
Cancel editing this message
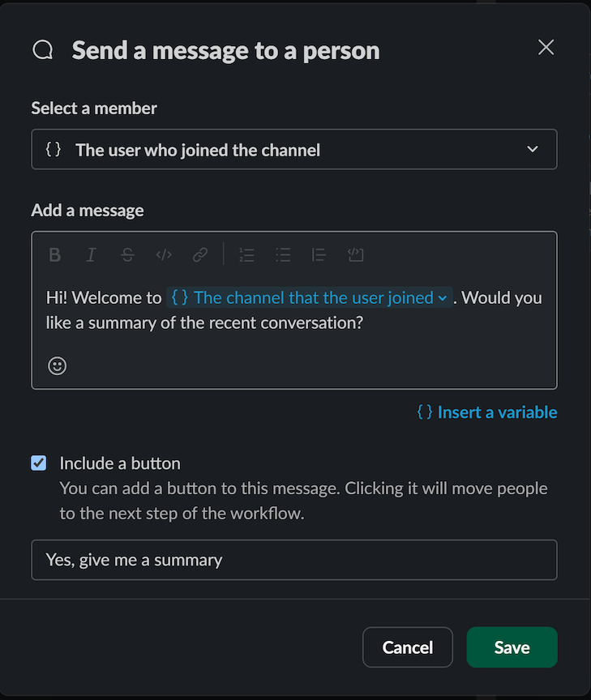pos(407,647)
